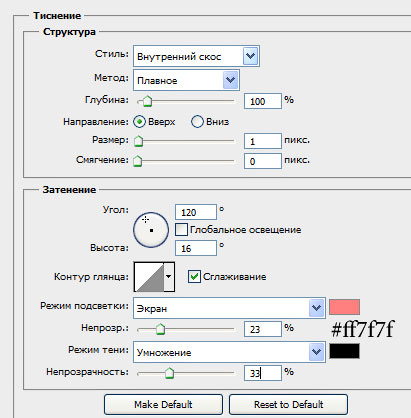This screenshot has width=411, height=418.
Task: Click the Контур глянца contour thumbnail
Action: 149,277
